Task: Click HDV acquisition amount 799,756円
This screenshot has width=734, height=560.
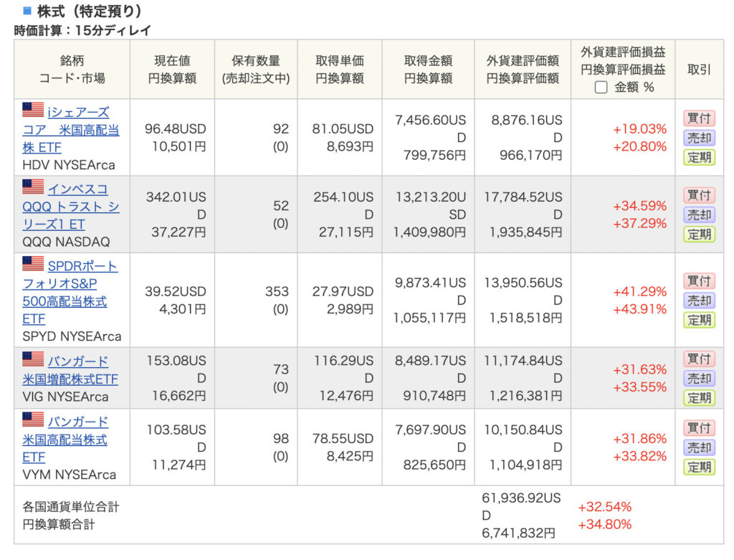Action: [435, 155]
